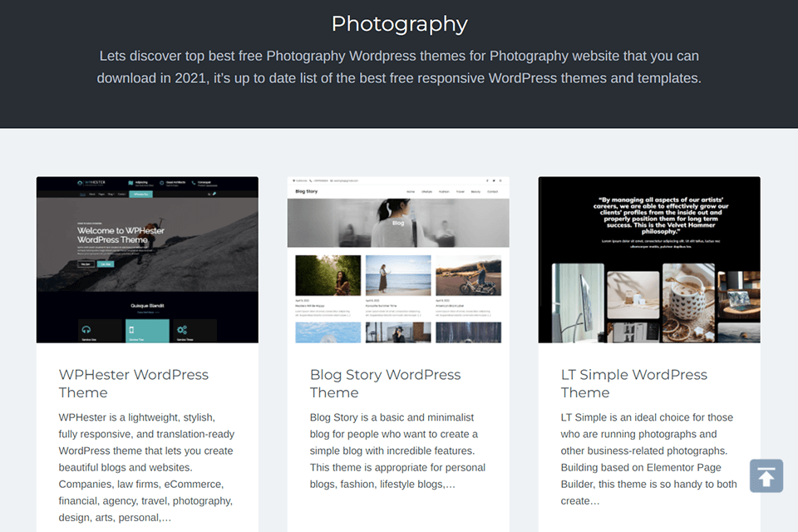Open the LT Simple WordPress Theme title link

(x=634, y=383)
